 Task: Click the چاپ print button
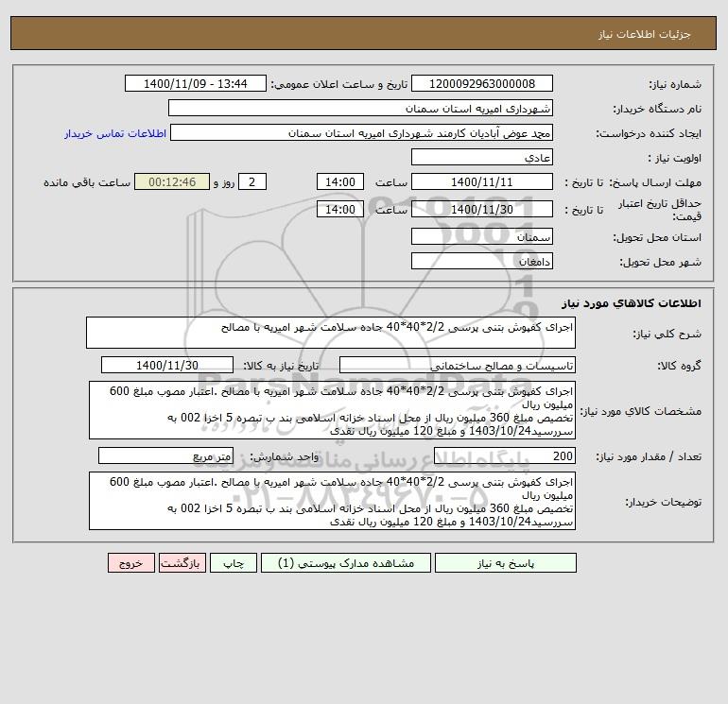coord(234,563)
